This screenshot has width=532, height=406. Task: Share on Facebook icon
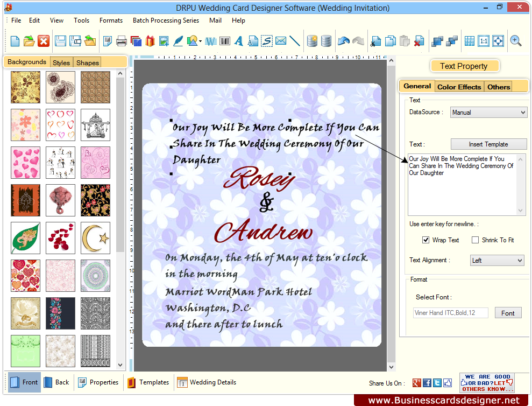point(427,383)
